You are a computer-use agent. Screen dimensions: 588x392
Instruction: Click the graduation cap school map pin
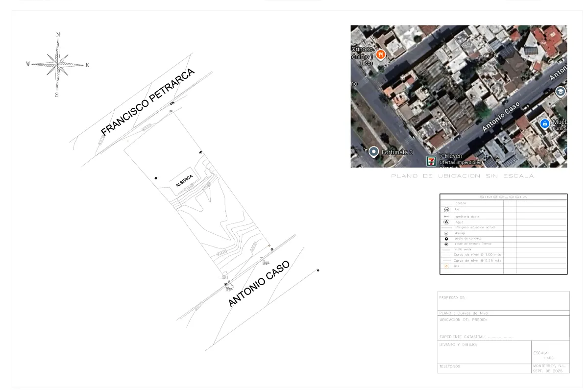pyautogui.click(x=560, y=92)
